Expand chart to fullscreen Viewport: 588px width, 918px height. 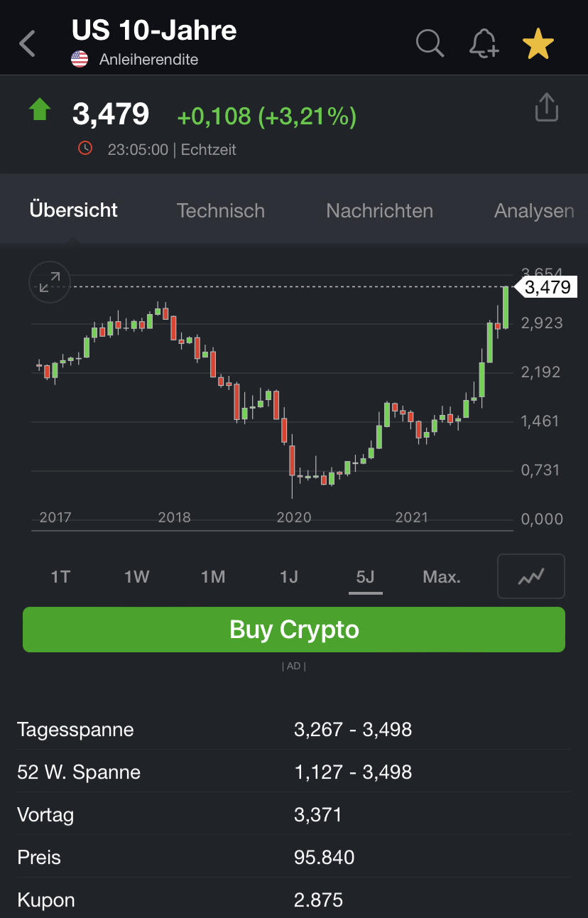pyautogui.click(x=50, y=283)
